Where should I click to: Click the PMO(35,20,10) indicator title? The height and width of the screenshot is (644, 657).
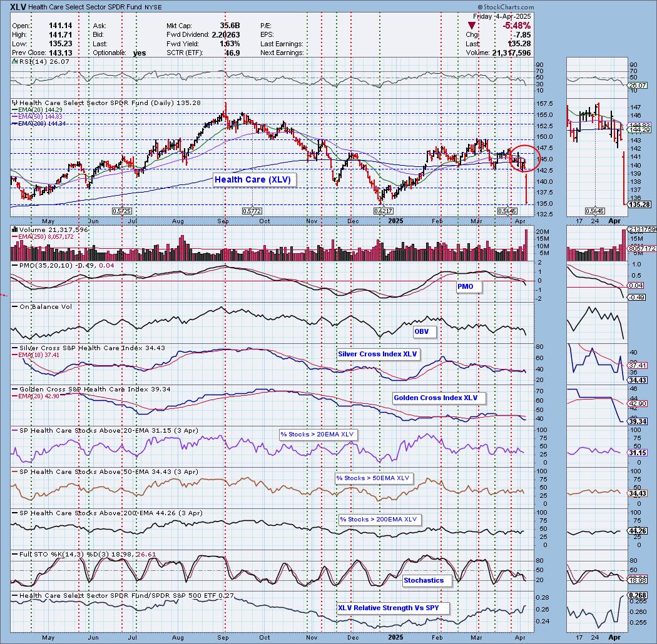(x=63, y=266)
